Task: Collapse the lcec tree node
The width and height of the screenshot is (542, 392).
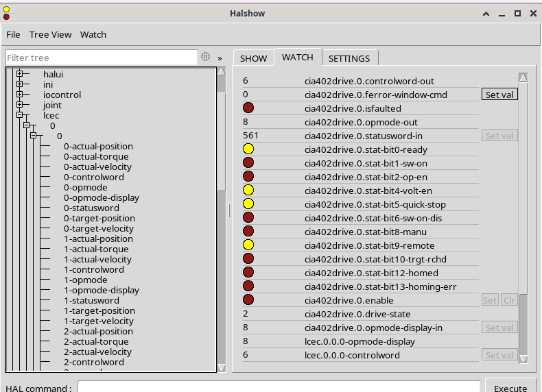Action: coord(20,115)
